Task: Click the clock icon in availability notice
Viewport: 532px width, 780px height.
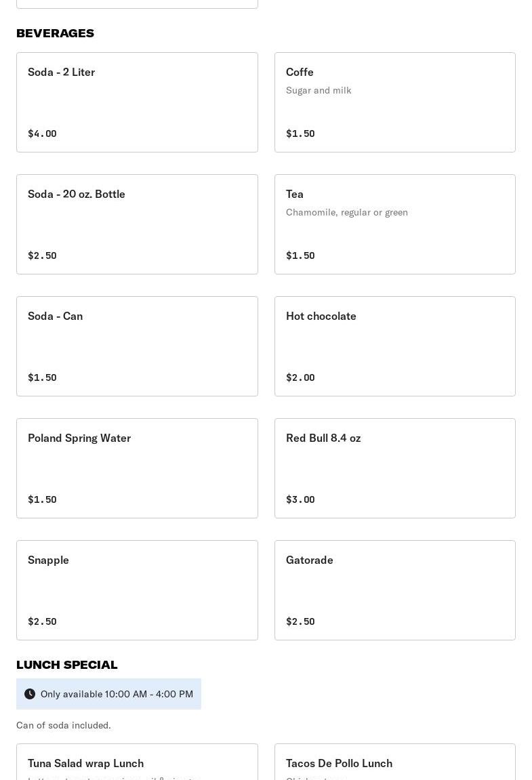Action: pos(30,694)
